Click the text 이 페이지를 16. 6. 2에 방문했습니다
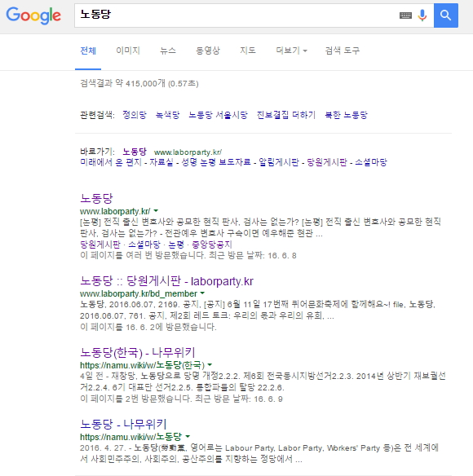Viewport: 473px width, 476px height. click(x=148, y=328)
